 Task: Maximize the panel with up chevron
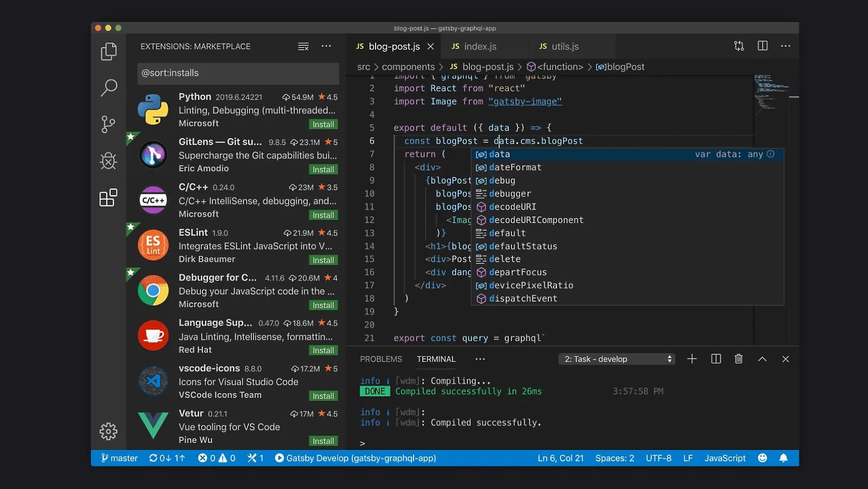click(x=762, y=359)
